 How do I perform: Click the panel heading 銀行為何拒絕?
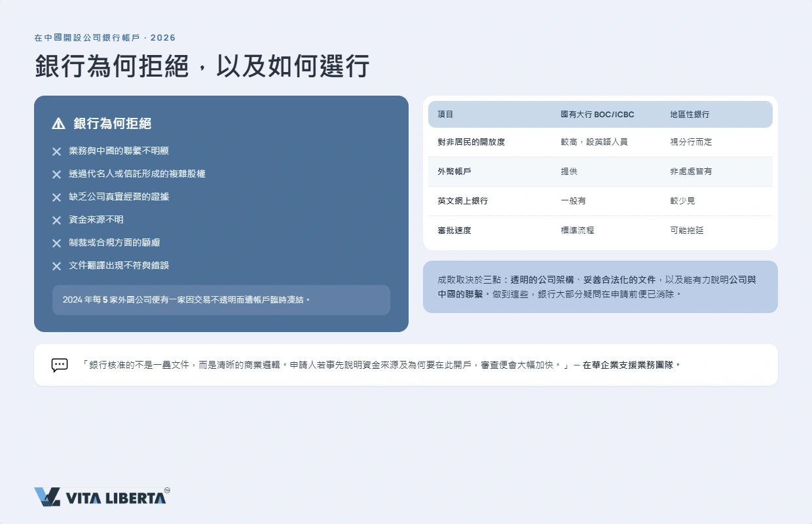pos(113,123)
